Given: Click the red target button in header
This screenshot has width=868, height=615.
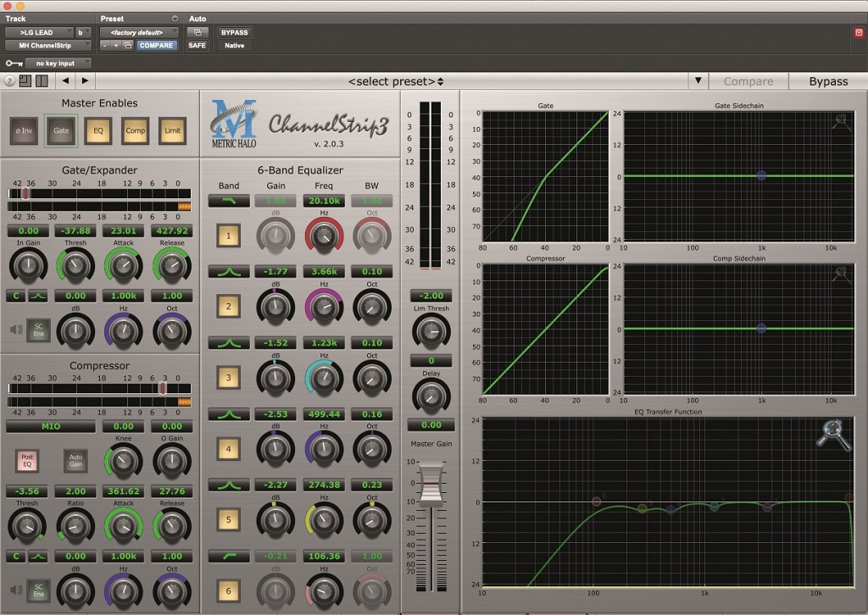Looking at the screenshot, I should pyautogui.click(x=859, y=33).
